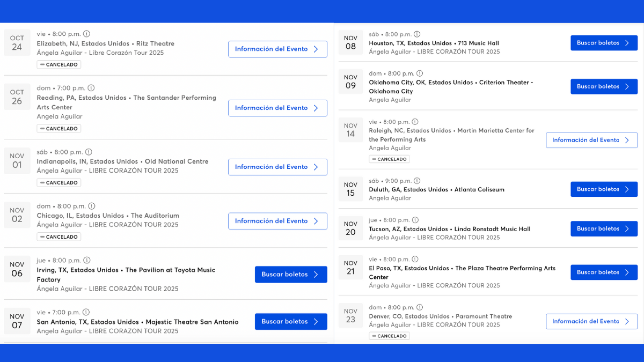Click the Atlanta Coliseum event title
This screenshot has height=362, width=644.
(436, 190)
